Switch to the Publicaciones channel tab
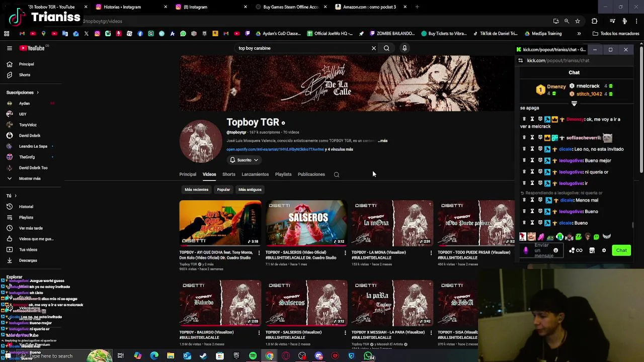The width and height of the screenshot is (644, 362). 311,174
